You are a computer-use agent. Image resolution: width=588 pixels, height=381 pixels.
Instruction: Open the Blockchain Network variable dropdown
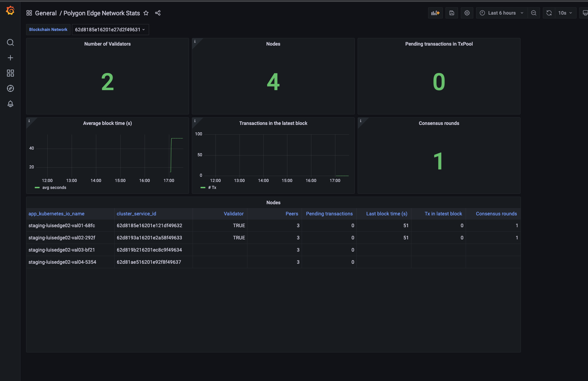click(110, 30)
